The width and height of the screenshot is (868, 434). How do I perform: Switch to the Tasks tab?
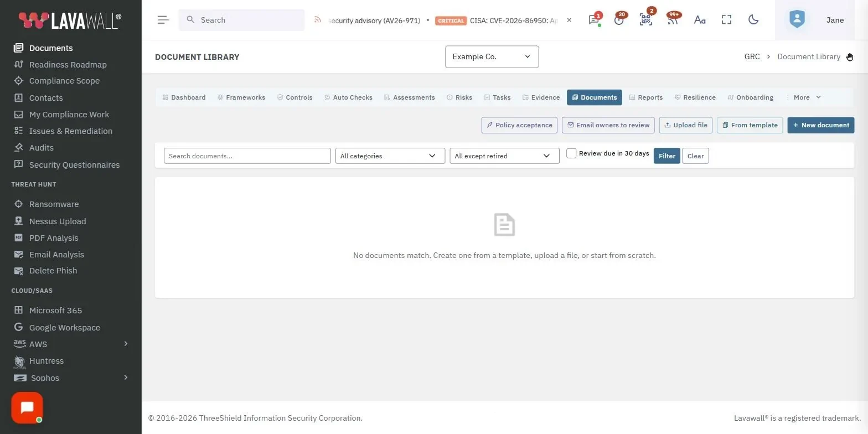(497, 97)
